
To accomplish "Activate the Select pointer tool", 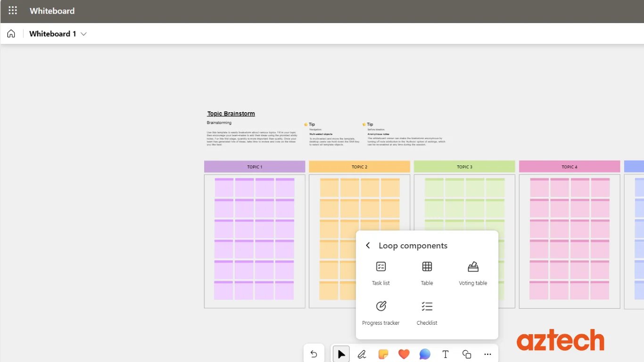I will [x=341, y=354].
